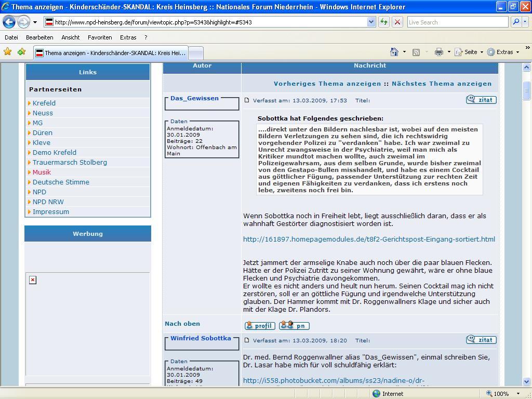Send private message with pn button

pos(294,325)
